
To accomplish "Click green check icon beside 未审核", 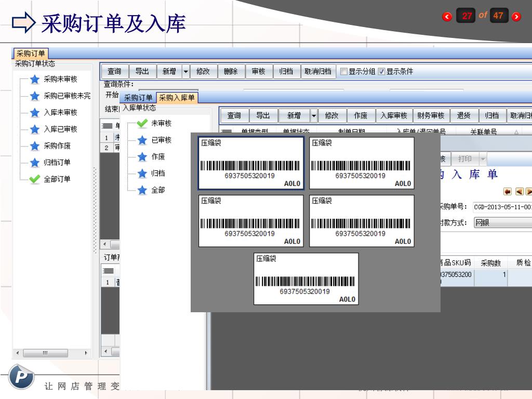I will click(x=142, y=123).
